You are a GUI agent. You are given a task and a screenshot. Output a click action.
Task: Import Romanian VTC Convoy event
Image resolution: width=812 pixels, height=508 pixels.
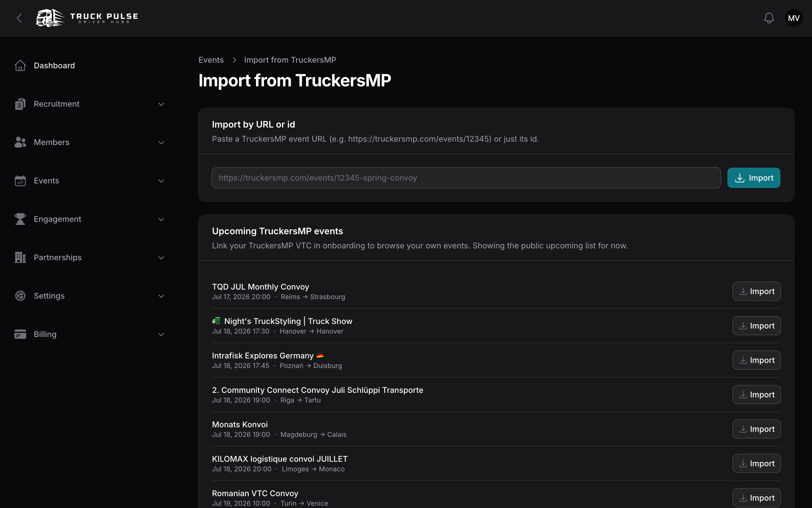tap(756, 498)
